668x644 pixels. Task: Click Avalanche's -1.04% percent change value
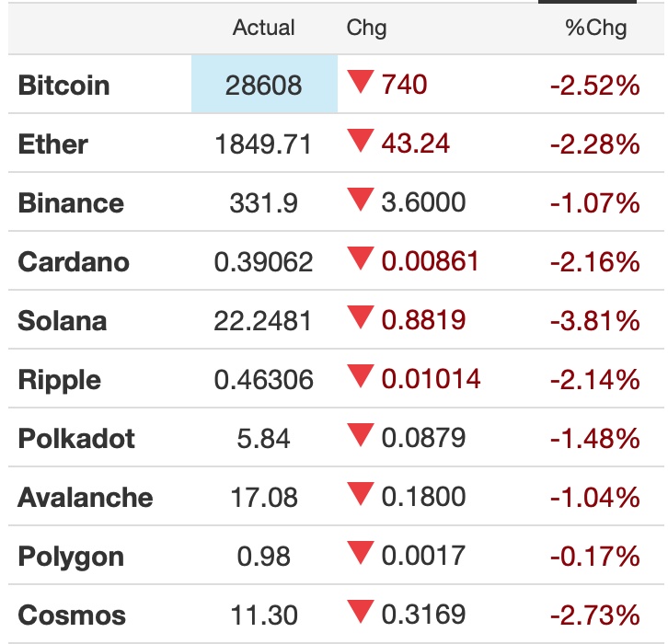click(x=594, y=498)
